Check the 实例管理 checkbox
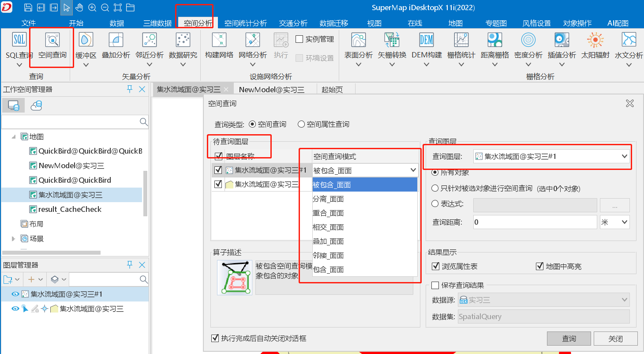Image resolution: width=644 pixels, height=354 pixels. coord(299,39)
